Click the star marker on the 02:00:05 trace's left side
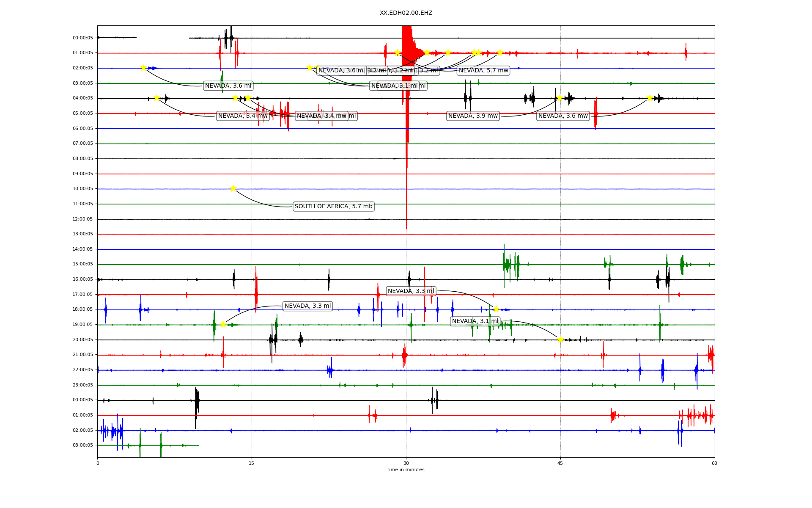 (x=143, y=68)
